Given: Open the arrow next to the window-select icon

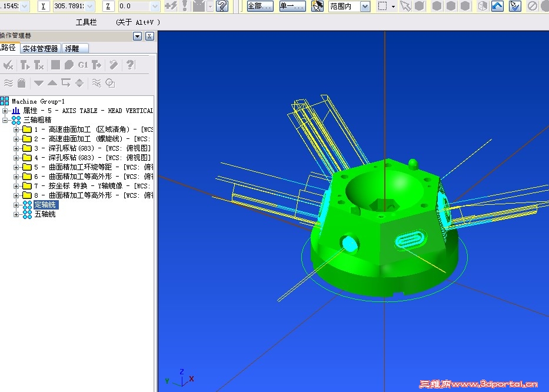Looking at the screenshot, I should coord(393,6).
